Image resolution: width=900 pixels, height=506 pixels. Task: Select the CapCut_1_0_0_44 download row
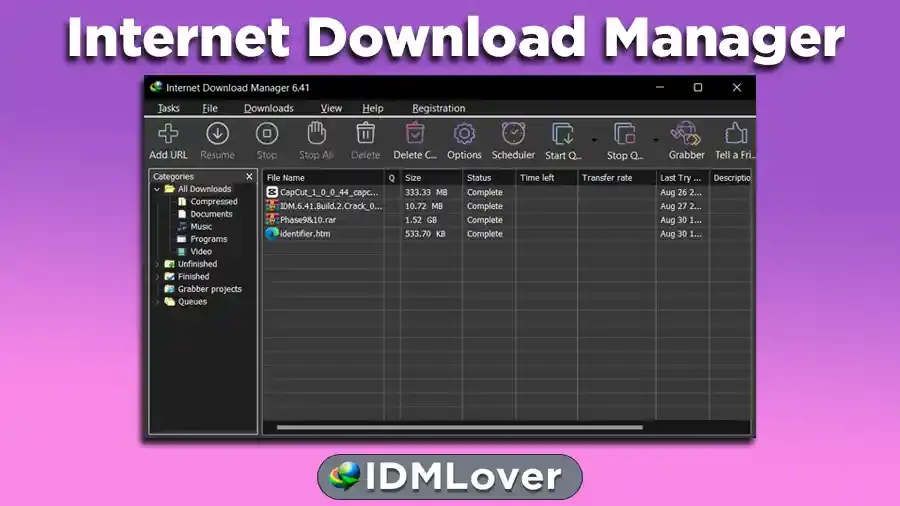[507, 192]
